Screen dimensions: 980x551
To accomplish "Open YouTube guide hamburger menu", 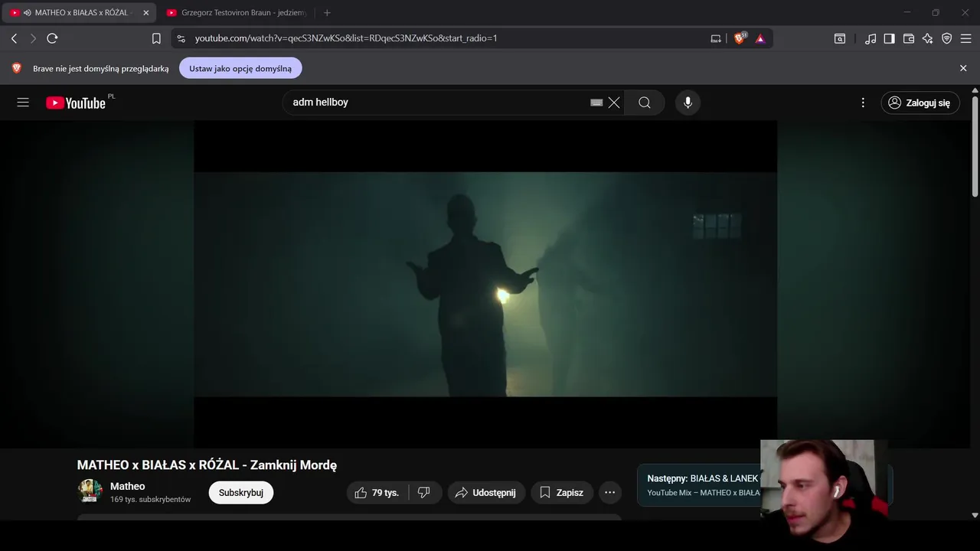I will 23,103.
